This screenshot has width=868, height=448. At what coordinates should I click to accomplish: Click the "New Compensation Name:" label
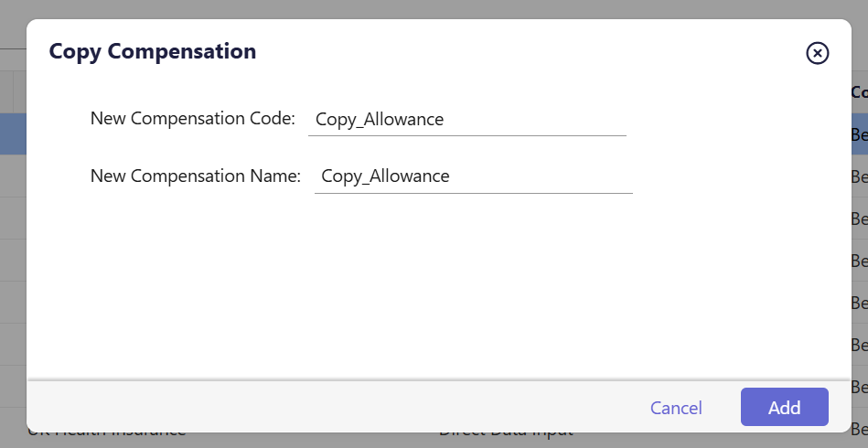196,176
